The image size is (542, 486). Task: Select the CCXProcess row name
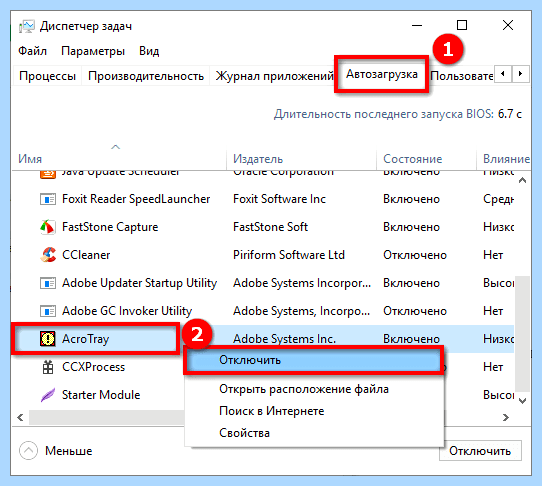tap(93, 367)
